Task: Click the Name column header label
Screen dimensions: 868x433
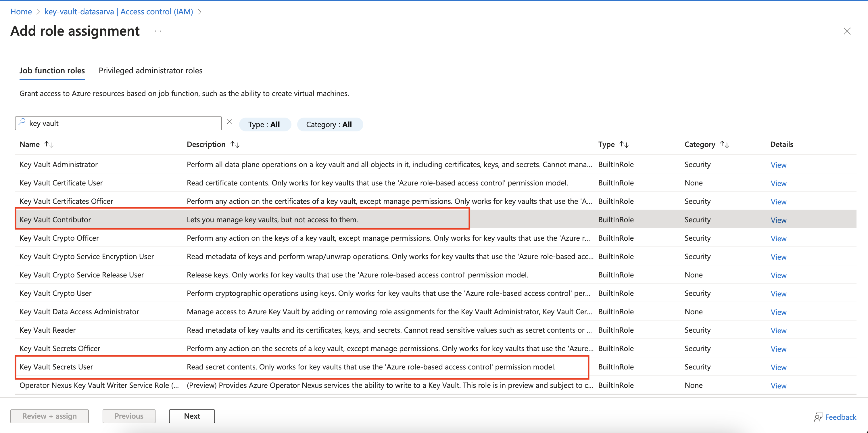Action: (x=30, y=144)
